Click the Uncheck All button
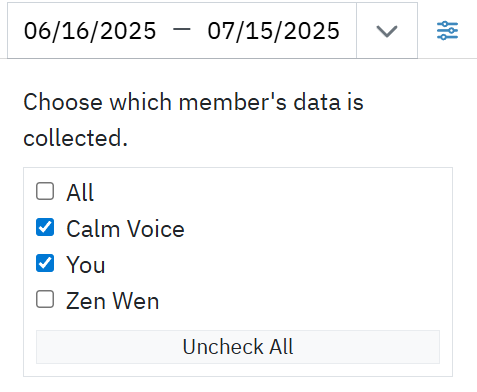Screen dimensions: 477x392 click(x=238, y=347)
